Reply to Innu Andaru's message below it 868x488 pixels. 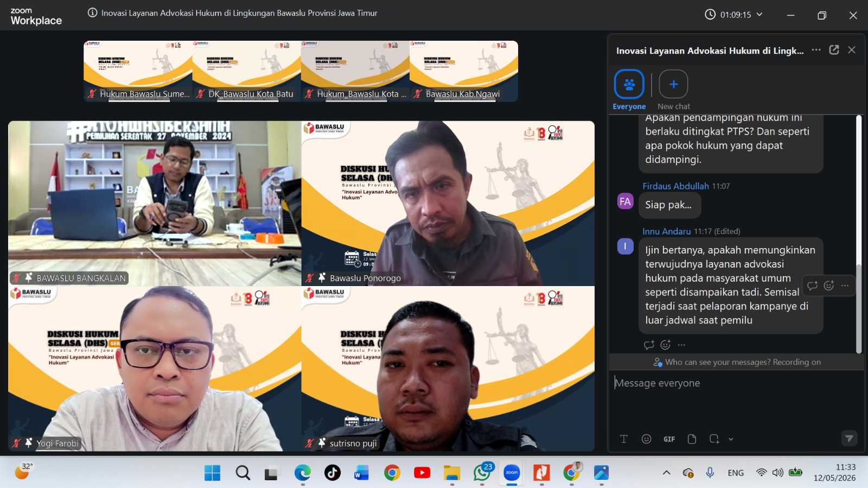pyautogui.click(x=649, y=345)
